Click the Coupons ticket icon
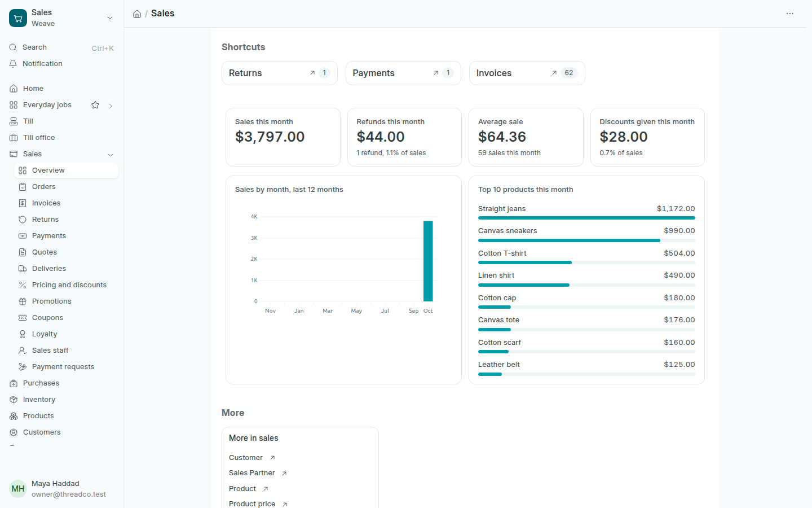Viewport: 812px width, 508px height. (23, 318)
